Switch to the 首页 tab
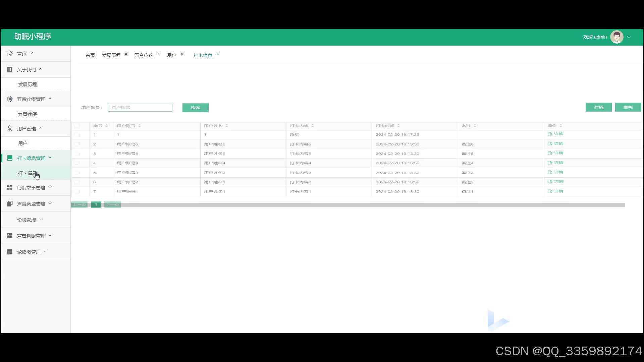This screenshot has height=362, width=644. [x=90, y=55]
